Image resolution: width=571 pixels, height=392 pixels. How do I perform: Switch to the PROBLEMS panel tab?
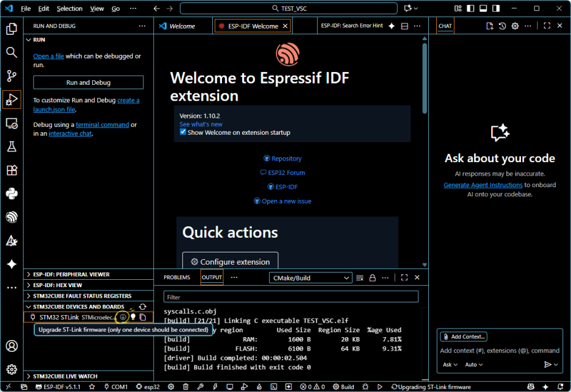point(177,278)
